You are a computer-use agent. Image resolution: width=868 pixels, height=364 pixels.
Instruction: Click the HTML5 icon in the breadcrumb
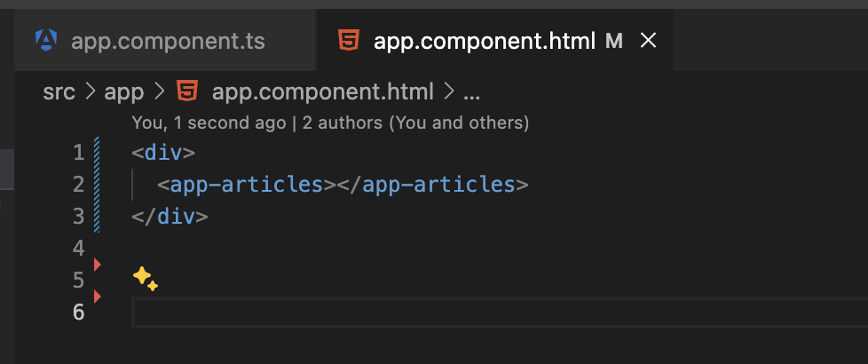click(x=187, y=91)
